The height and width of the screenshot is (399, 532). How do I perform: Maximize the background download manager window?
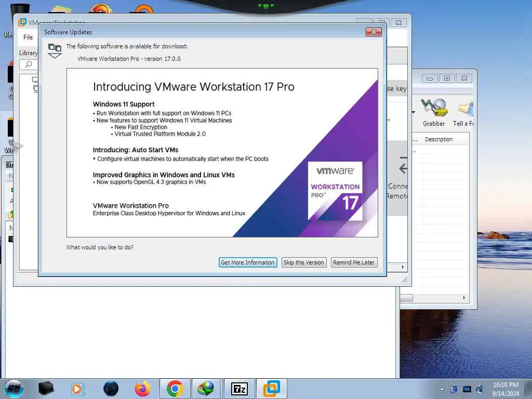(447, 78)
